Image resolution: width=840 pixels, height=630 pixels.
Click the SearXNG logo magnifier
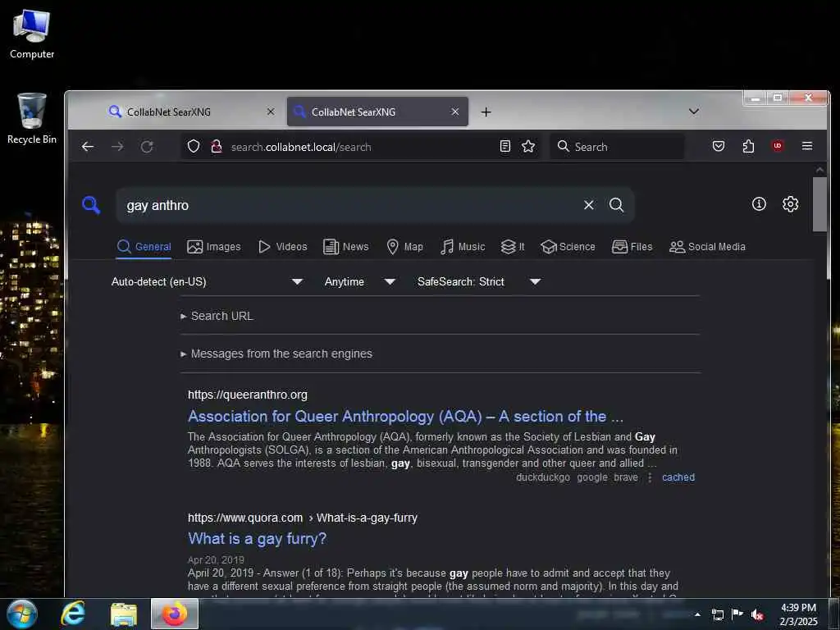(91, 204)
